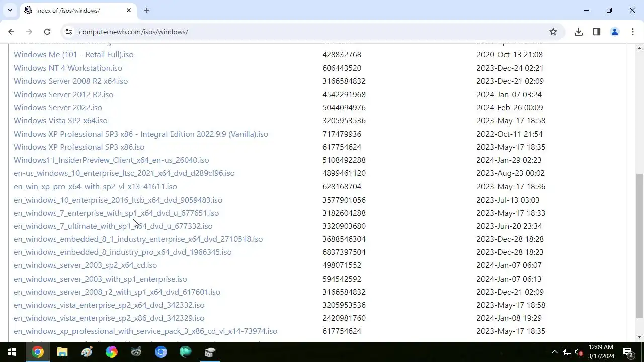
Task: Open the colorful pinwheel app on taskbar
Action: [111, 352]
